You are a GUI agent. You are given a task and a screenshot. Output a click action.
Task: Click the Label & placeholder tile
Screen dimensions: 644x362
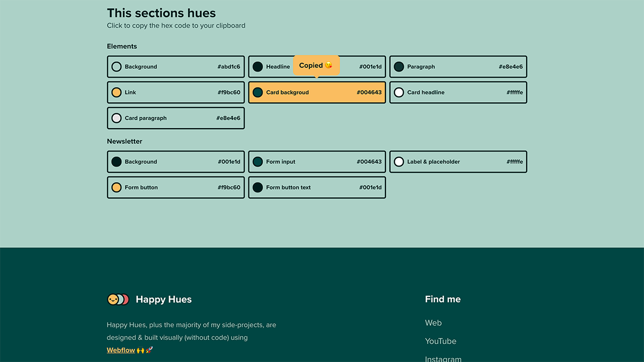(x=458, y=162)
